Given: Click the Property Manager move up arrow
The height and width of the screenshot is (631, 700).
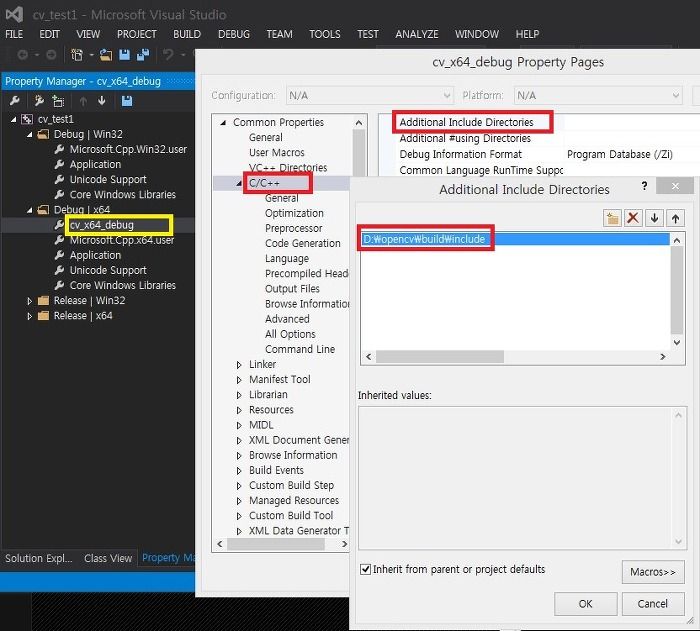Looking at the screenshot, I should 83,101.
